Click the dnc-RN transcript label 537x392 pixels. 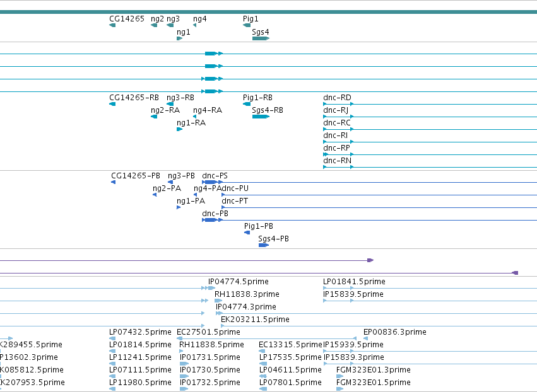click(337, 161)
